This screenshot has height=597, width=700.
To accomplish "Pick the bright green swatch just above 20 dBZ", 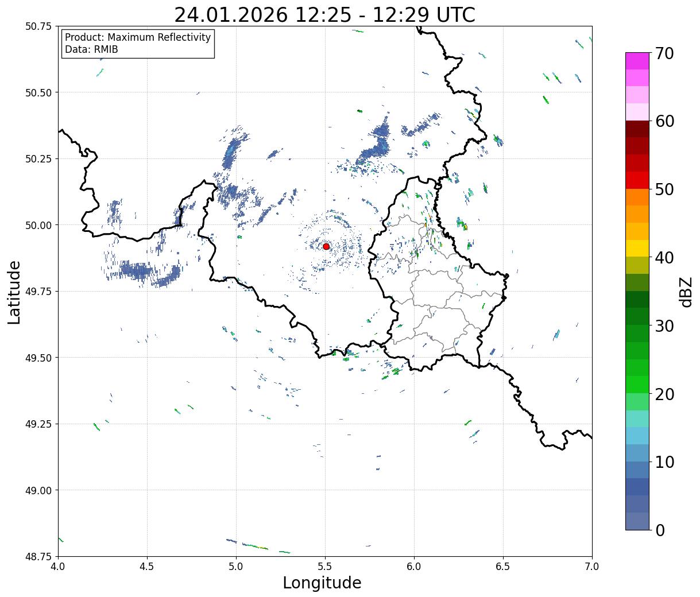I will click(637, 385).
